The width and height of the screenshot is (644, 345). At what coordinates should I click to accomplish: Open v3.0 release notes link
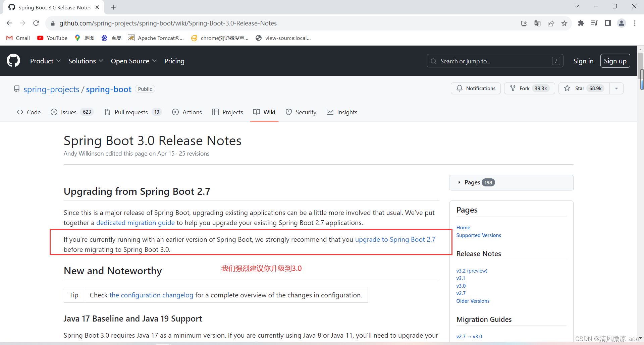[x=461, y=286]
